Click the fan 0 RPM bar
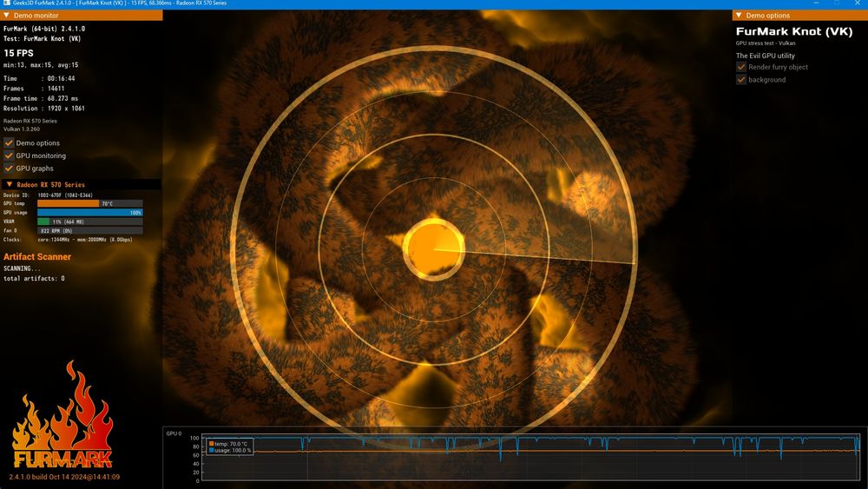This screenshot has width=868, height=489. tap(90, 230)
